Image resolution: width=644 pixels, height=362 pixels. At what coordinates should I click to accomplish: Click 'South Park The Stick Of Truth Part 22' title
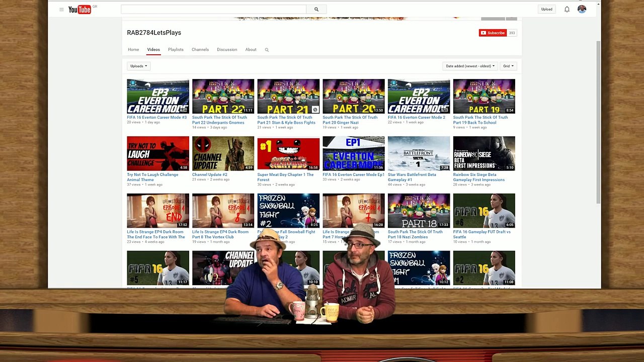219,120
